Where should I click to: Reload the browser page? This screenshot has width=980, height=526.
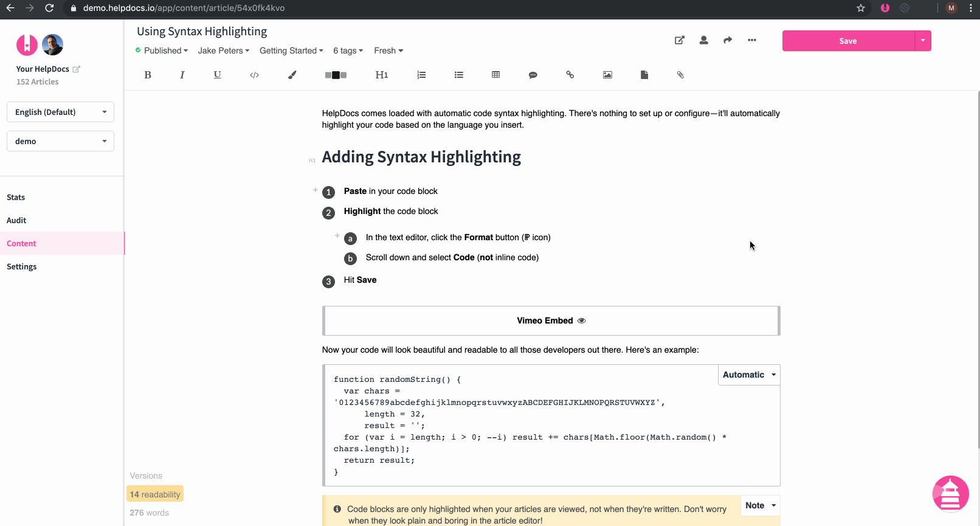coord(49,8)
